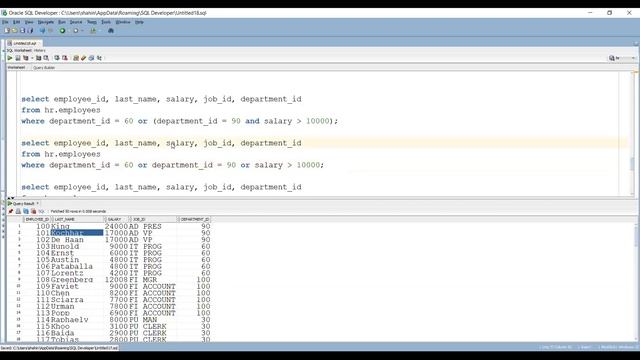Select the Untitled sql editor tab
This screenshot has width=640, height=360.
[x=24, y=43]
